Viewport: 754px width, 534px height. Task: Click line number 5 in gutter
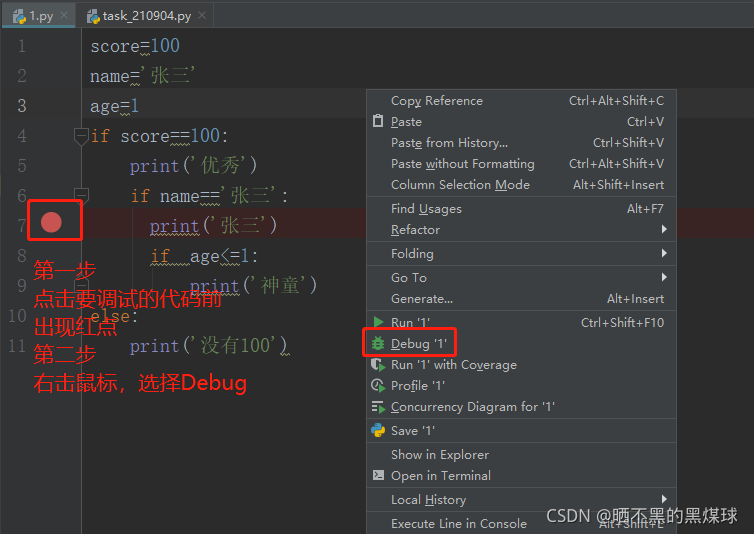coord(22,165)
